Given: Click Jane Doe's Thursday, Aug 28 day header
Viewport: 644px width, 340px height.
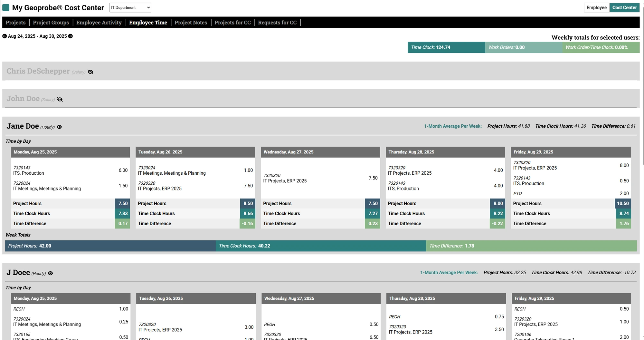Looking at the screenshot, I should click(445, 152).
